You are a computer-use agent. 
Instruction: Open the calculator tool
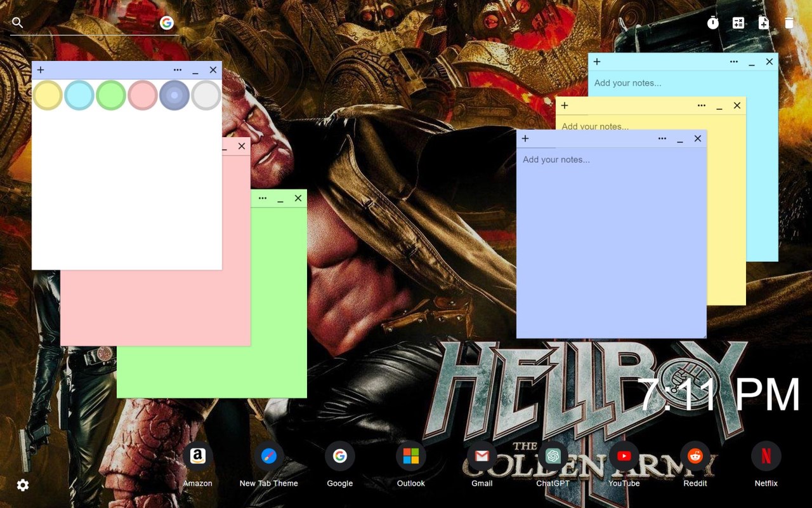pos(738,23)
